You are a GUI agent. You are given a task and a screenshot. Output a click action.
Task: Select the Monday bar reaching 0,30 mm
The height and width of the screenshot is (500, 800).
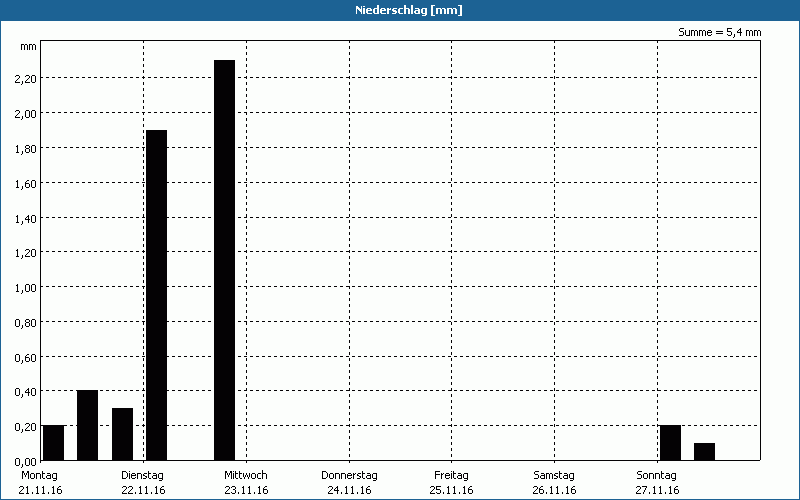tap(122, 434)
